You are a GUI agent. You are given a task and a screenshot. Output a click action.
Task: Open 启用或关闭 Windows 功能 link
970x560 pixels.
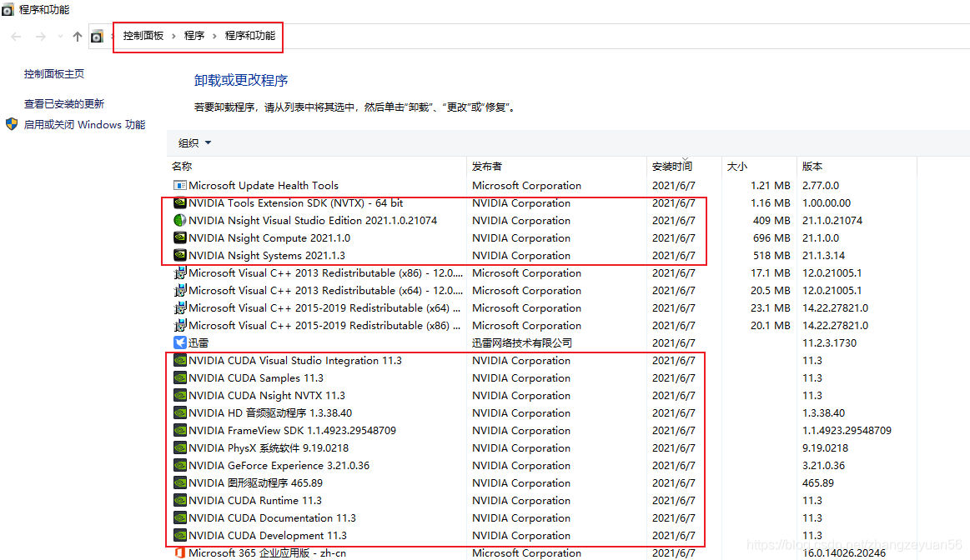point(85,125)
